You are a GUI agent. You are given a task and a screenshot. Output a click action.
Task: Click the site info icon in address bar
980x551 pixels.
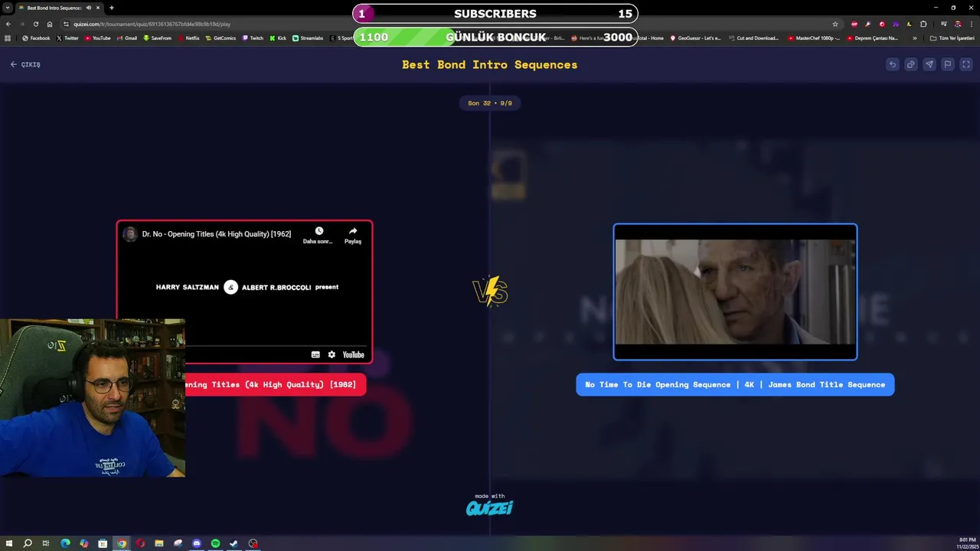[x=66, y=24]
